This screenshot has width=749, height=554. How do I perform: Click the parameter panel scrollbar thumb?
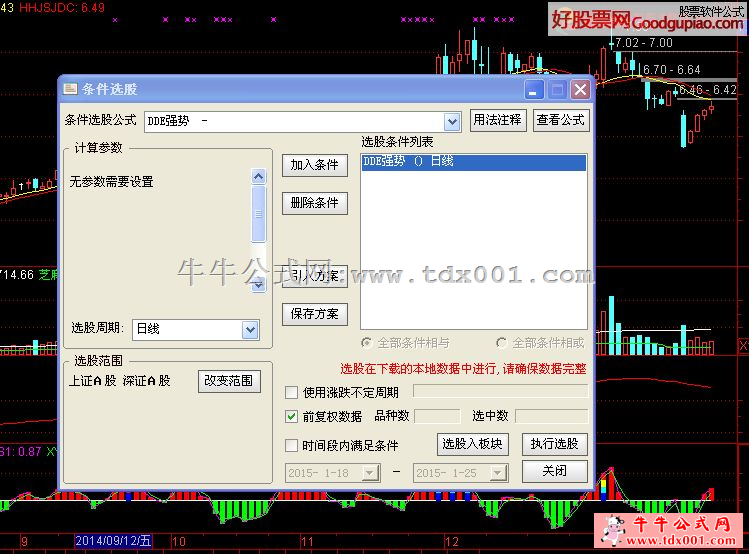258,214
